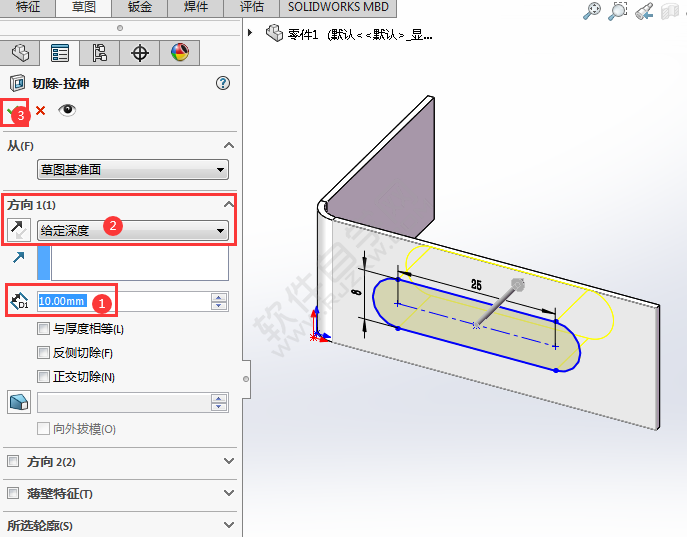This screenshot has height=537, width=687.
Task: Click the section view icon
Action: click(x=669, y=11)
